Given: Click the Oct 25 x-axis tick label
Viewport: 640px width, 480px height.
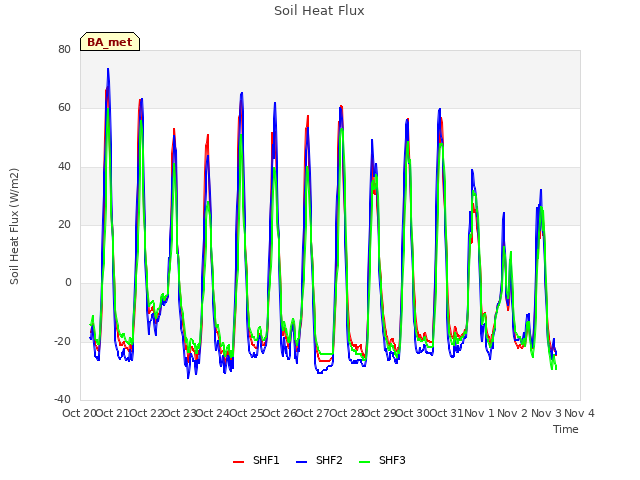Looking at the screenshot, I should (247, 413).
